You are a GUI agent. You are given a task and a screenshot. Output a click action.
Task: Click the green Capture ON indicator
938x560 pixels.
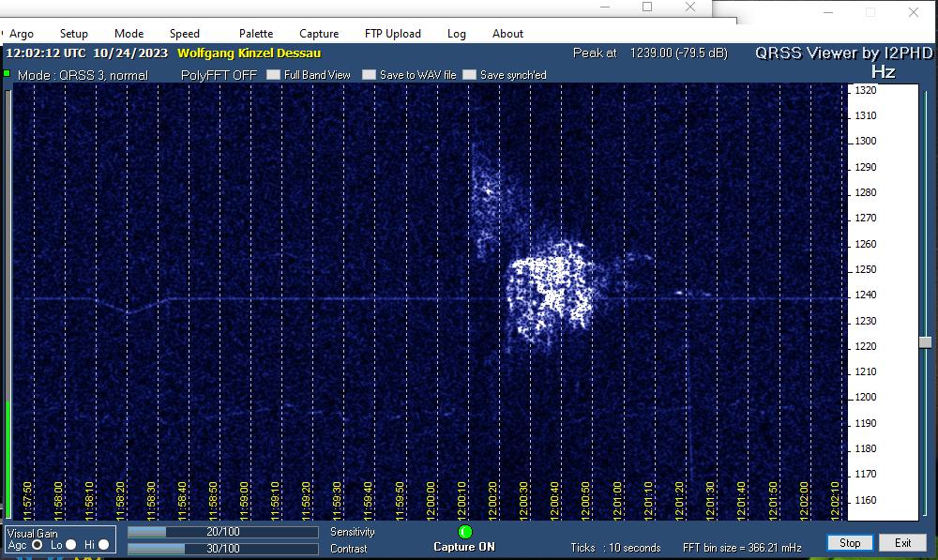point(465,532)
